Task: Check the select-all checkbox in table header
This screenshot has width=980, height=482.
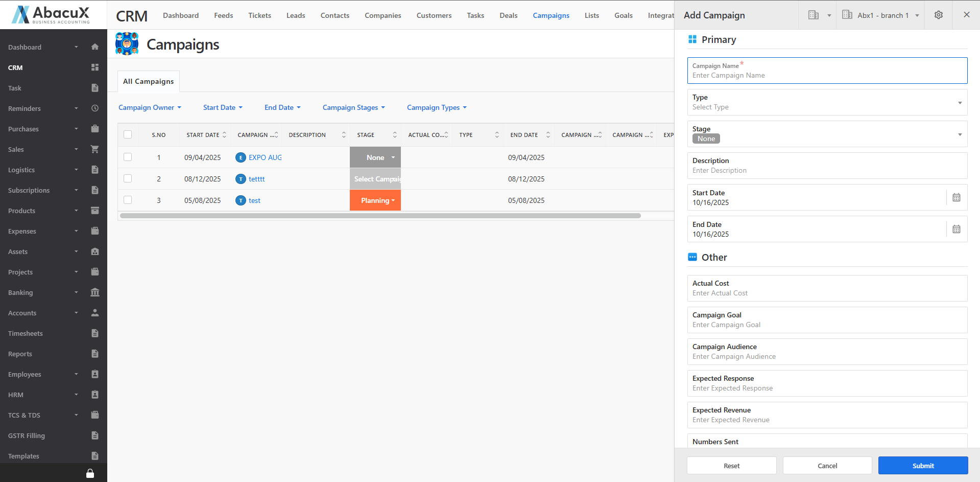Action: click(128, 134)
